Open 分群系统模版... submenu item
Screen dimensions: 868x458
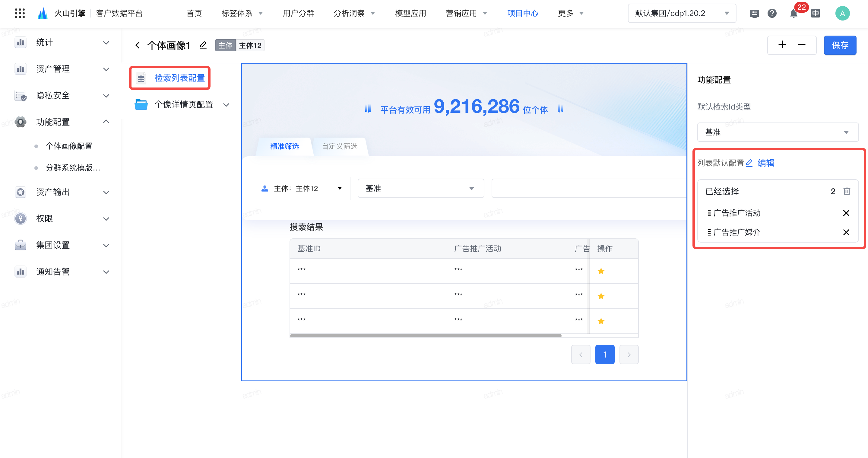[73, 168]
